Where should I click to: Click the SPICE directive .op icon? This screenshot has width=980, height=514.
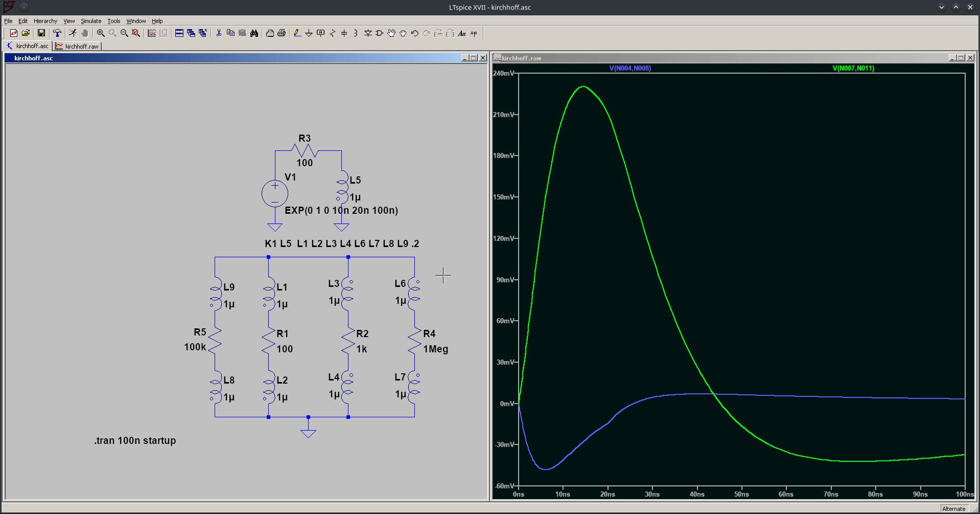pos(474,33)
